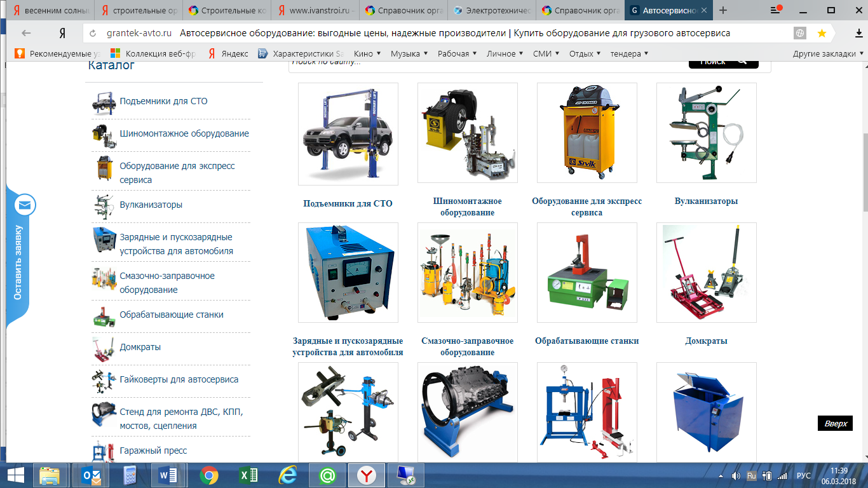Click the blue engine repair stand image
868x488 pixels.
(468, 412)
